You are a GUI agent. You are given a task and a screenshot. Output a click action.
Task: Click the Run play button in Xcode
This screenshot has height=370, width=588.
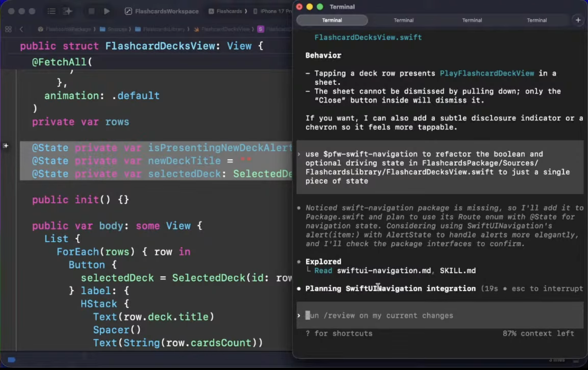pyautogui.click(x=106, y=11)
